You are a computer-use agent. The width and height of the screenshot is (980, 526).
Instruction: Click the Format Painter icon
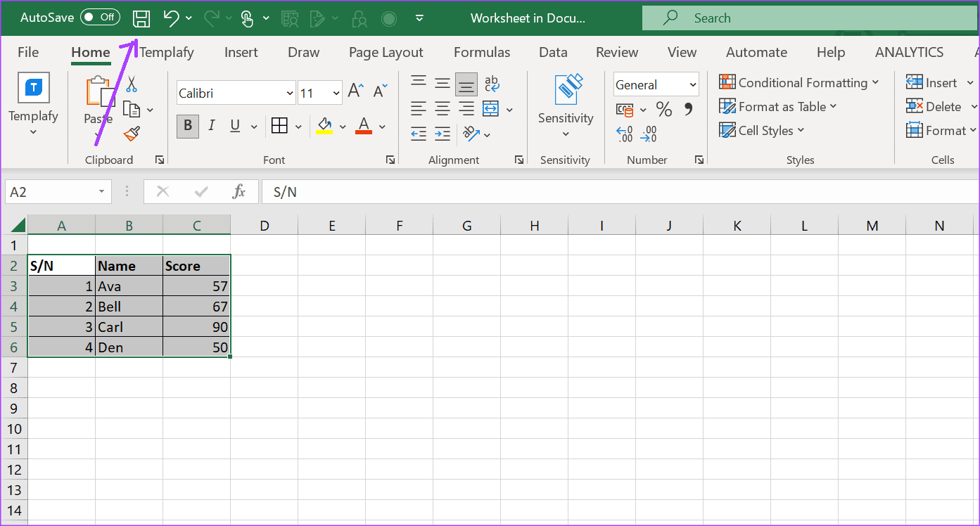(131, 134)
